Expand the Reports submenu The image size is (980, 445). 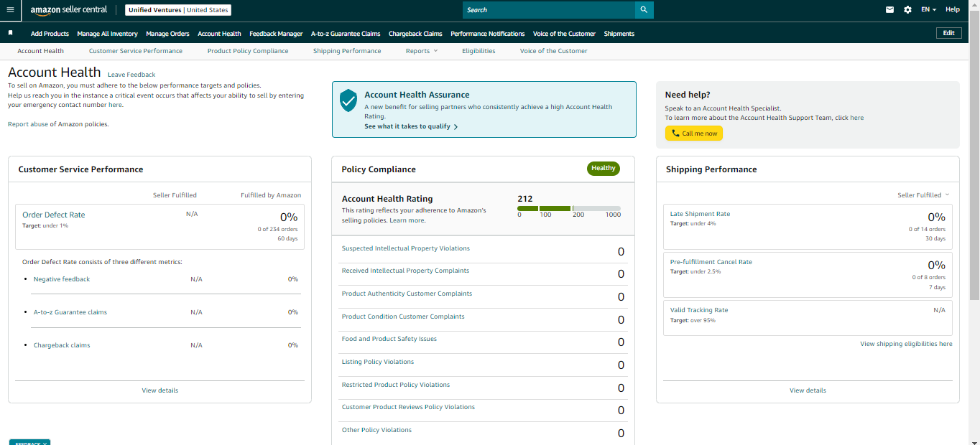tap(421, 51)
